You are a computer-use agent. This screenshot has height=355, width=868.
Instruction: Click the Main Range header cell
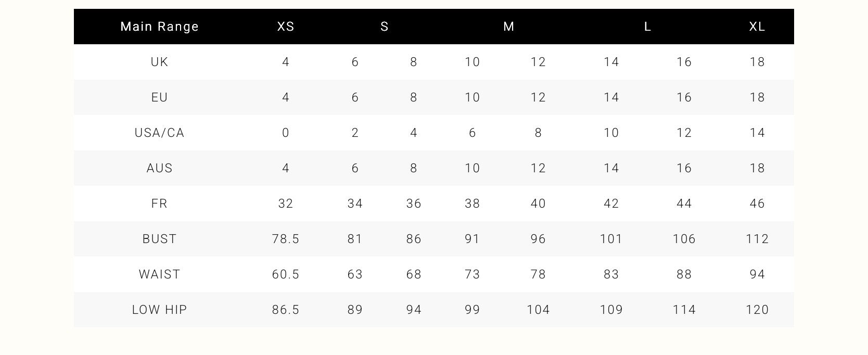[x=159, y=27]
